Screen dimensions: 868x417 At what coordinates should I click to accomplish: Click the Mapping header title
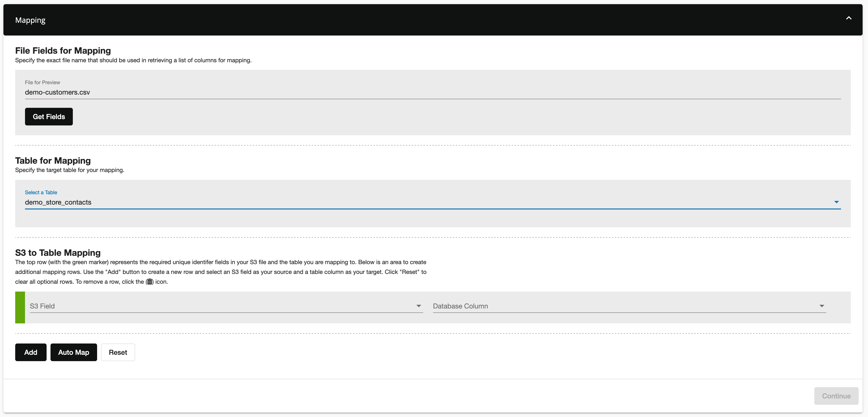pos(30,20)
